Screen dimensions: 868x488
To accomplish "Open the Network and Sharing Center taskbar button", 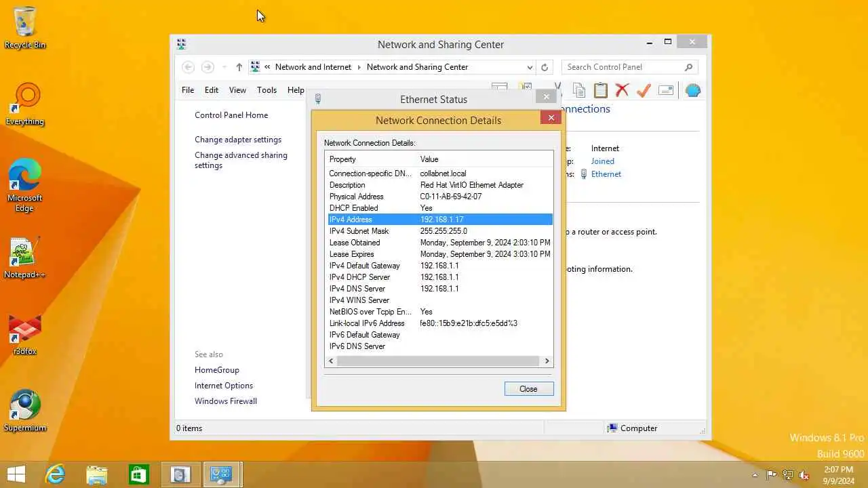I will point(221,474).
